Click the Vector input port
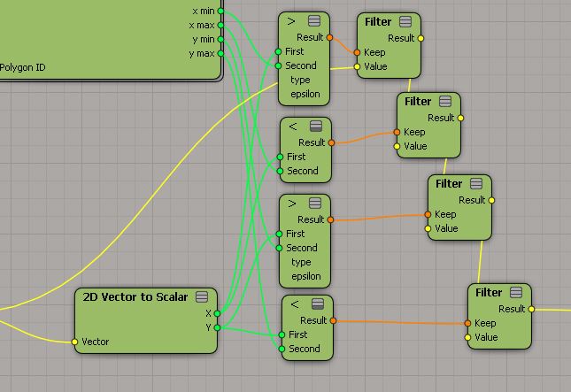The width and height of the screenshot is (571, 392). coord(75,342)
